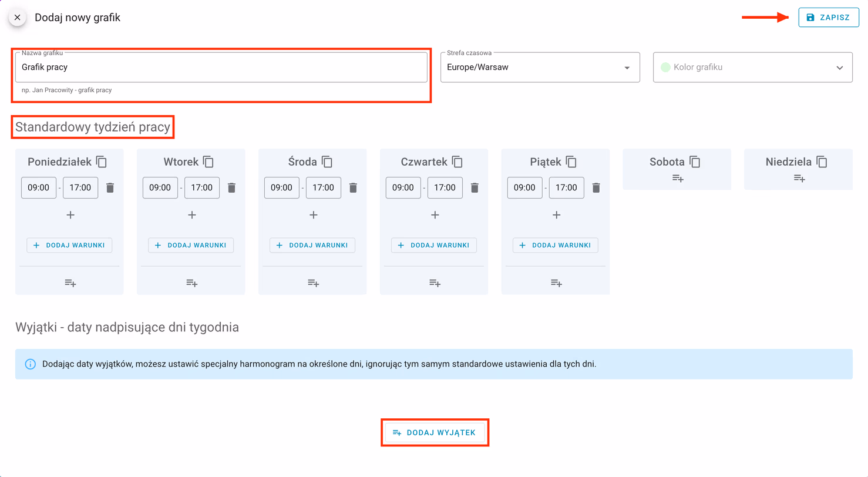Trash the Czwartek 09:00-17:00 range
The width and height of the screenshot is (868, 477).
point(475,188)
